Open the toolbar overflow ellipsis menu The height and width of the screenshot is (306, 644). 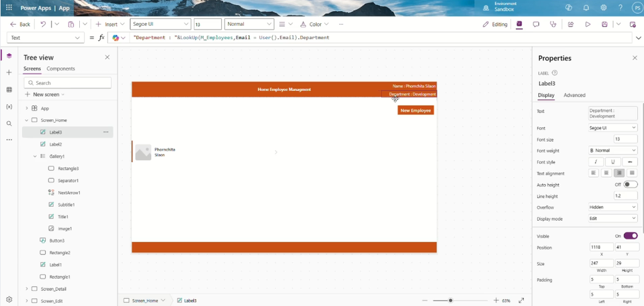[x=341, y=25]
